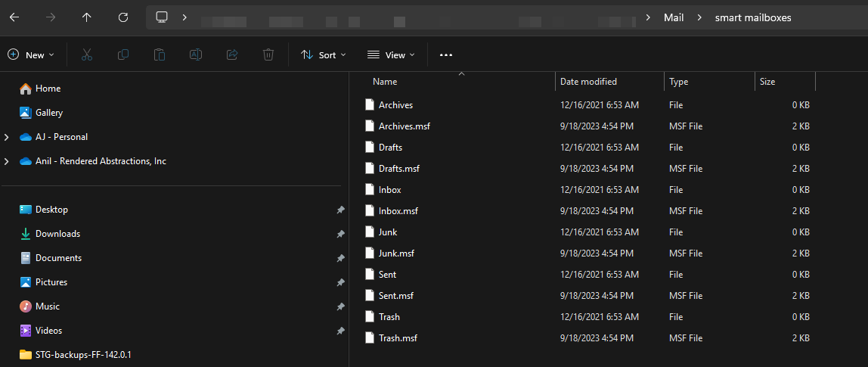Click the Delete trash can icon
Image resolution: width=868 pixels, height=367 pixels.
[268, 54]
